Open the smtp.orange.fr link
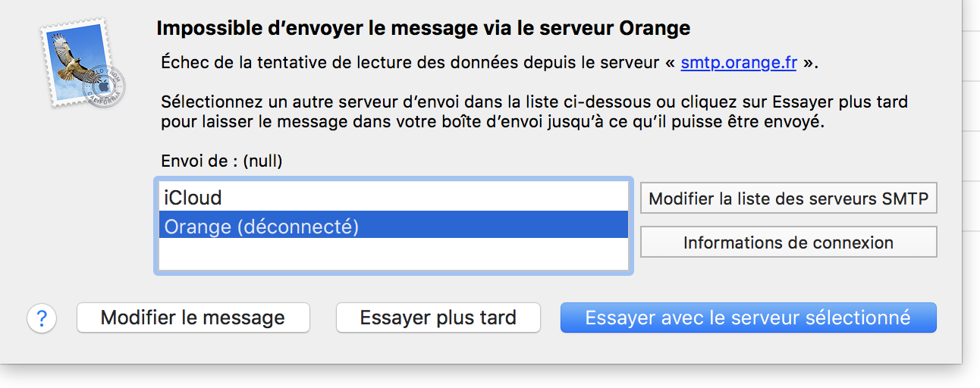Image resolution: width=980 pixels, height=388 pixels. tap(738, 62)
